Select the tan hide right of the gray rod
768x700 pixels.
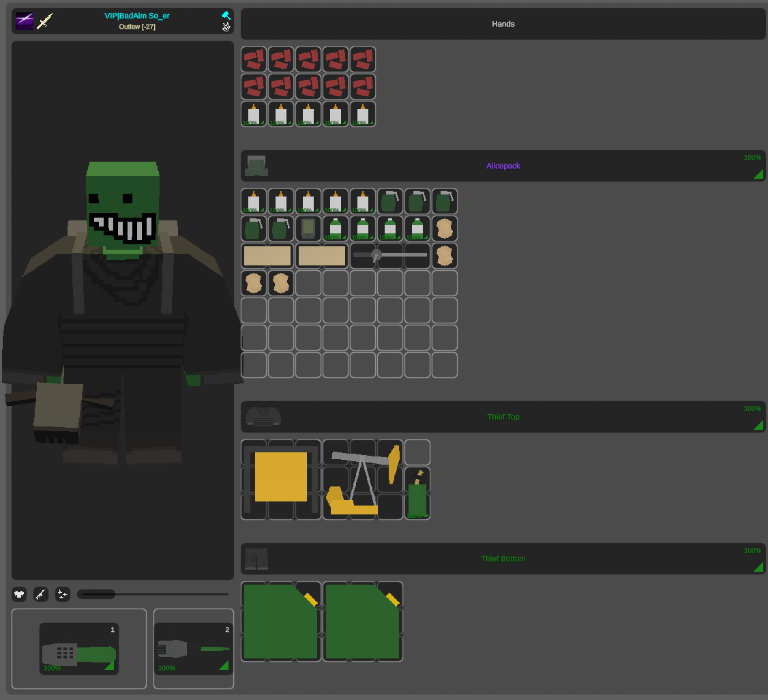click(445, 256)
